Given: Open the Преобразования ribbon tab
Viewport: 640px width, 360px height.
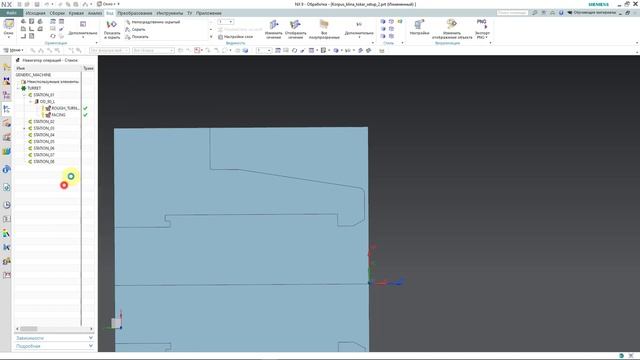Looking at the screenshot, I should point(135,13).
